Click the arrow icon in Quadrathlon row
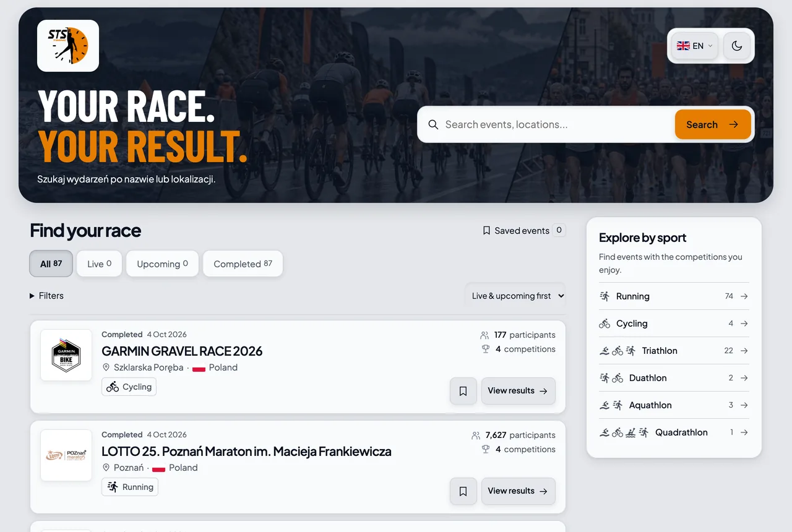 [x=744, y=432]
